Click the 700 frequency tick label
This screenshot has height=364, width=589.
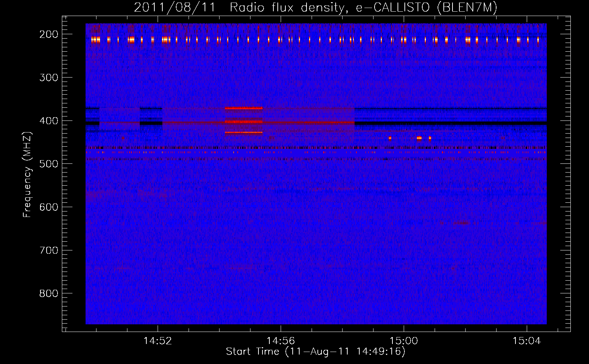(x=48, y=250)
